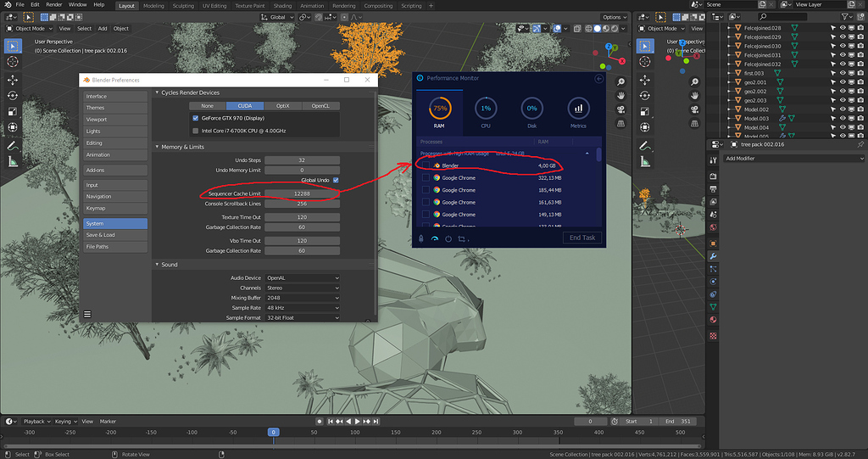Click the rocket icon in Performance Monitor footer
Image resolution: width=868 pixels, height=459 pixels.
tap(420, 239)
